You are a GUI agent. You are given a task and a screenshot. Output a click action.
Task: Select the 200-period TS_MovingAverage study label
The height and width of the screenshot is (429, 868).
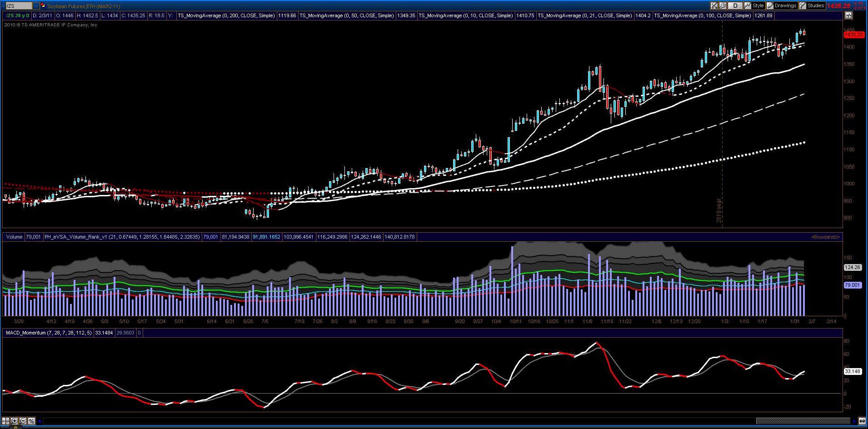click(x=226, y=15)
